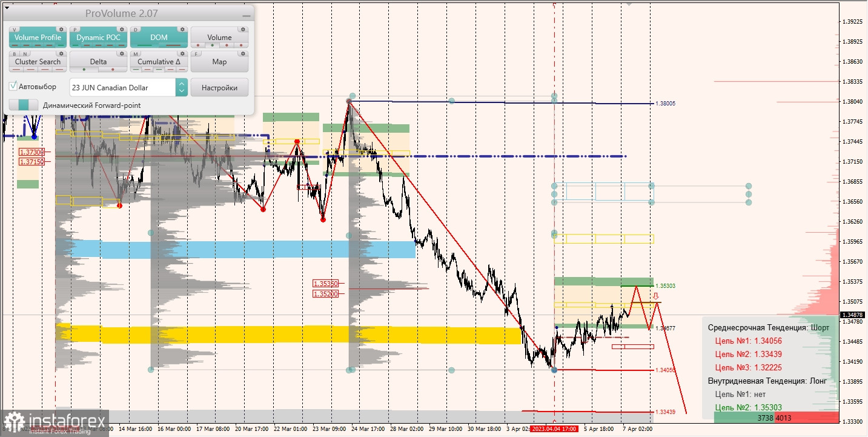Image resolution: width=868 pixels, height=437 pixels.
Task: Click Среднесрочная Тенденция: Шорт heading
Action: click(769, 327)
